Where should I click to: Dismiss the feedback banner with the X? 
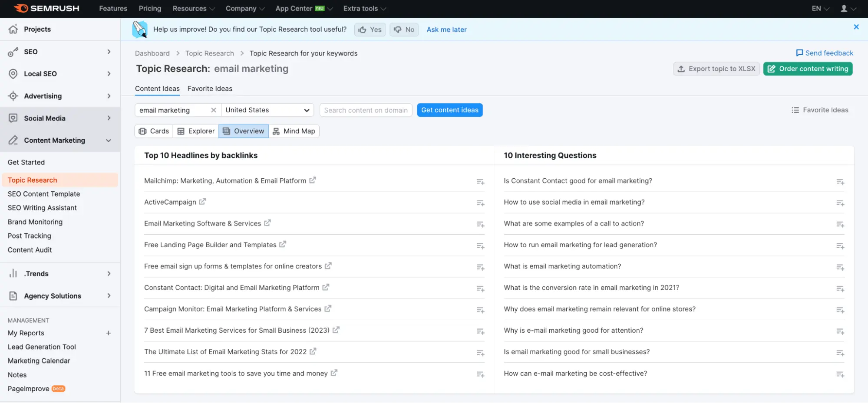[x=856, y=27]
